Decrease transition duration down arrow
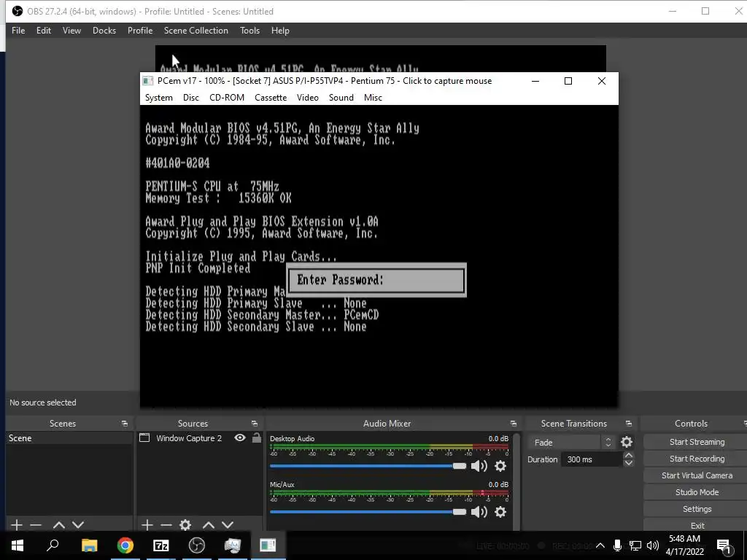Screen dimensions: 747x560 coord(628,463)
